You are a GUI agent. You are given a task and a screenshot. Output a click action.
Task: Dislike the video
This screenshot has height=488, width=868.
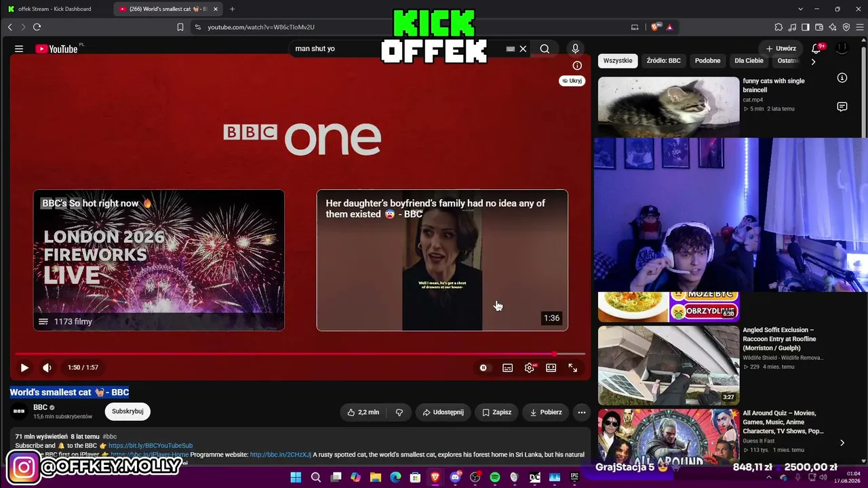[399, 412]
